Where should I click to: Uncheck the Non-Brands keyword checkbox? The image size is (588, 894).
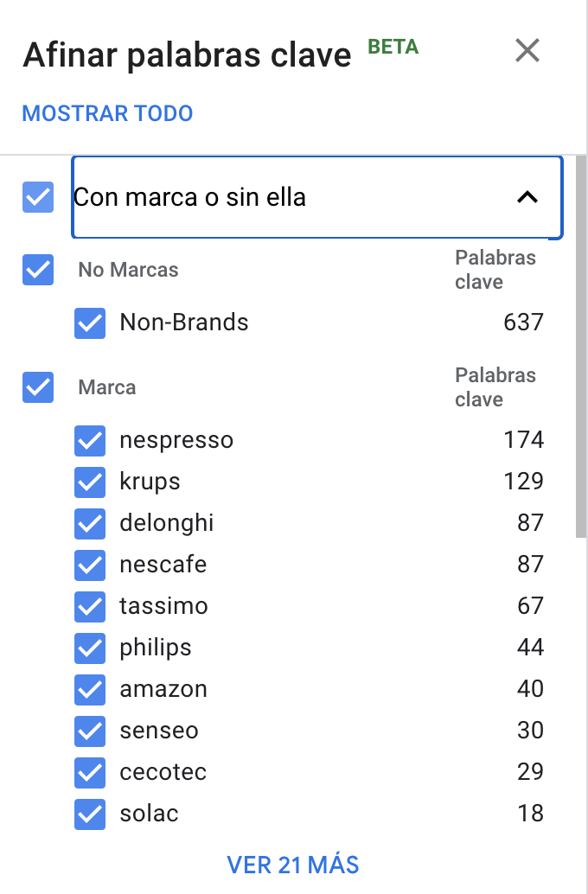point(90,322)
